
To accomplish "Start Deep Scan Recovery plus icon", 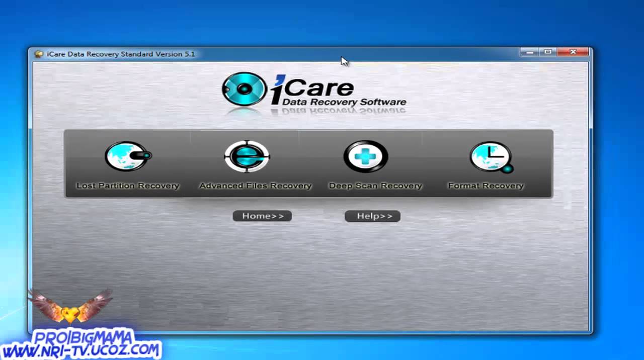I will pyautogui.click(x=366, y=156).
